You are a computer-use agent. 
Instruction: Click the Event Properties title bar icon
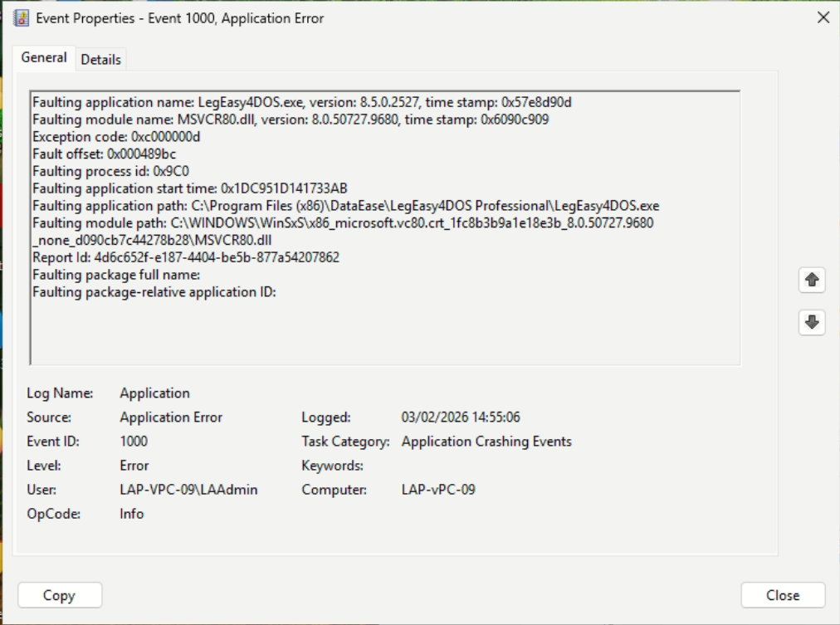coord(22,17)
